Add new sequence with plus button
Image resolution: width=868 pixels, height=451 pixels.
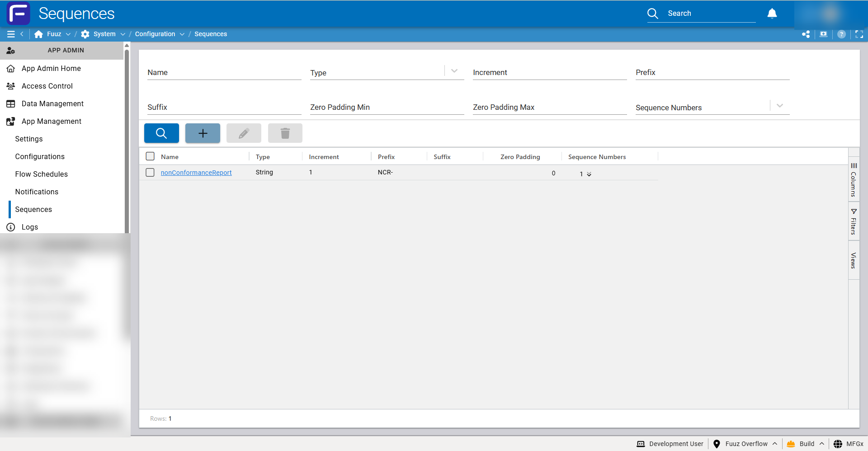click(203, 133)
